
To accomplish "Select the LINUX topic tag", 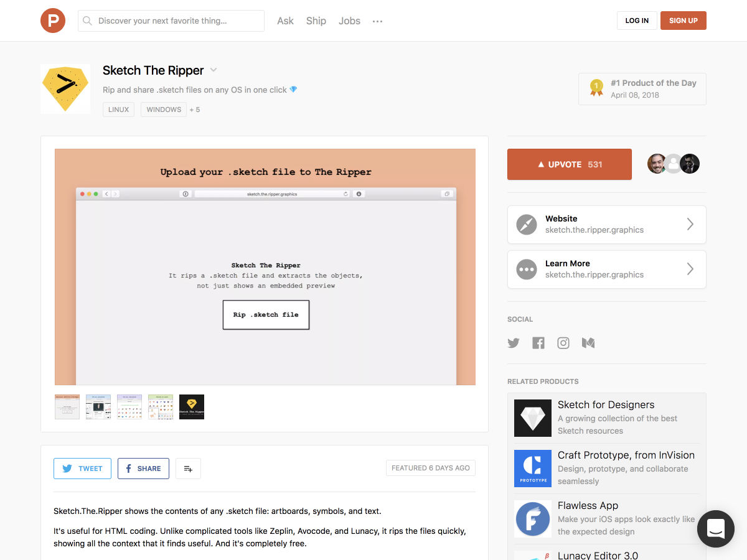I will tap(119, 110).
